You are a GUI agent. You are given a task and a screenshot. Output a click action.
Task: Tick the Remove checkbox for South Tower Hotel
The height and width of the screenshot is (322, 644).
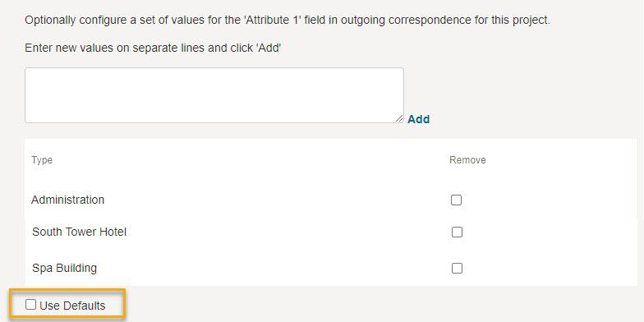(x=457, y=232)
